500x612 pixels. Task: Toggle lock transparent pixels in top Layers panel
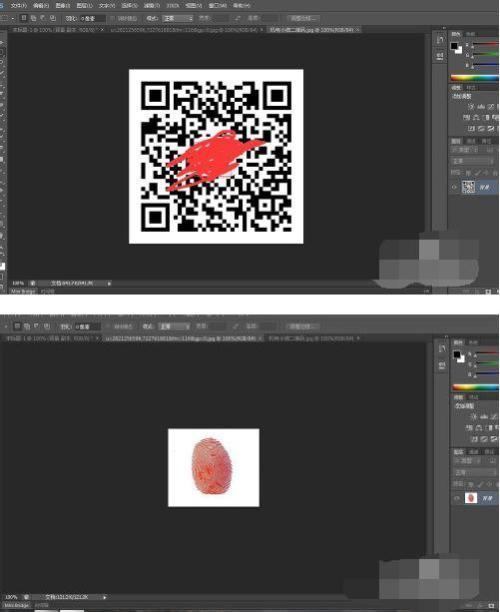tap(468, 172)
